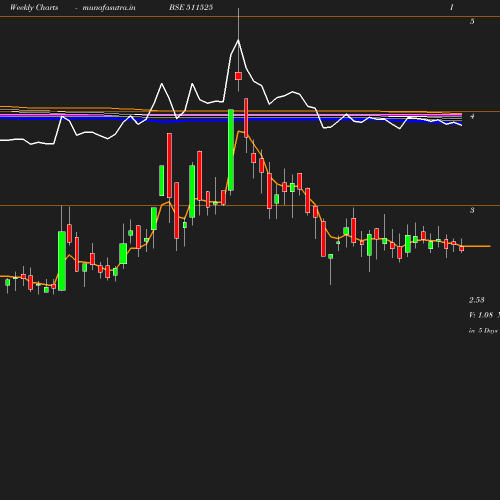Click the small red candle at the price peak
The width and height of the screenshot is (500, 500).
click(x=238, y=76)
